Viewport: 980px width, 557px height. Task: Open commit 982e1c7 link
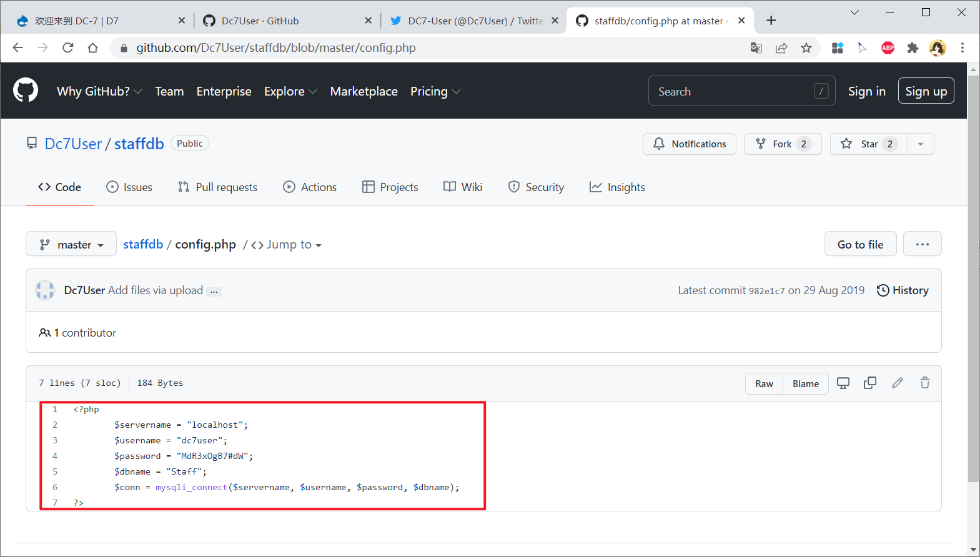[766, 291]
